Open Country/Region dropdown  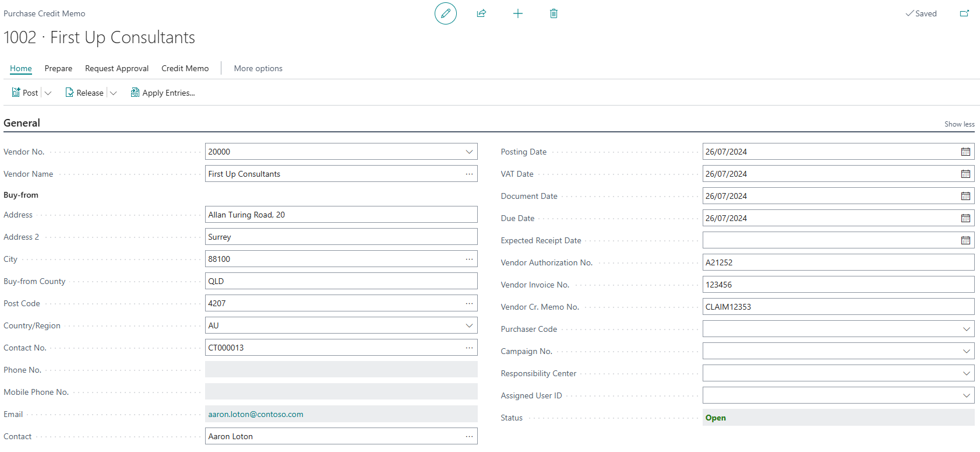tap(469, 325)
